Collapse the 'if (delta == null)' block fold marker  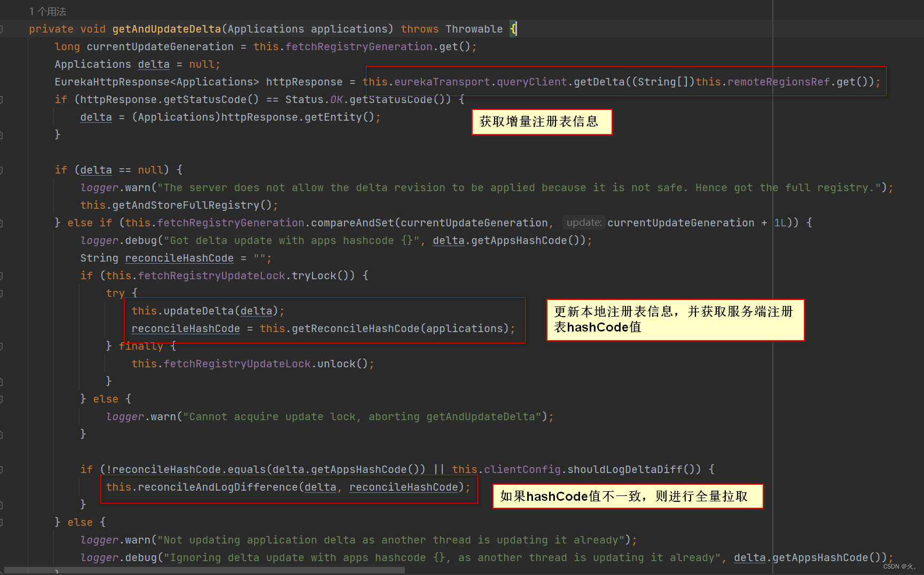[x=2, y=170]
